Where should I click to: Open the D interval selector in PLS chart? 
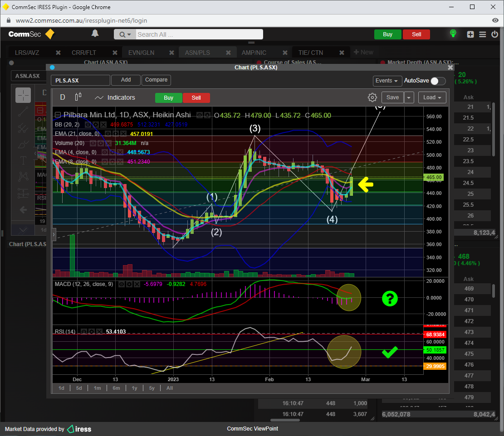tap(63, 97)
